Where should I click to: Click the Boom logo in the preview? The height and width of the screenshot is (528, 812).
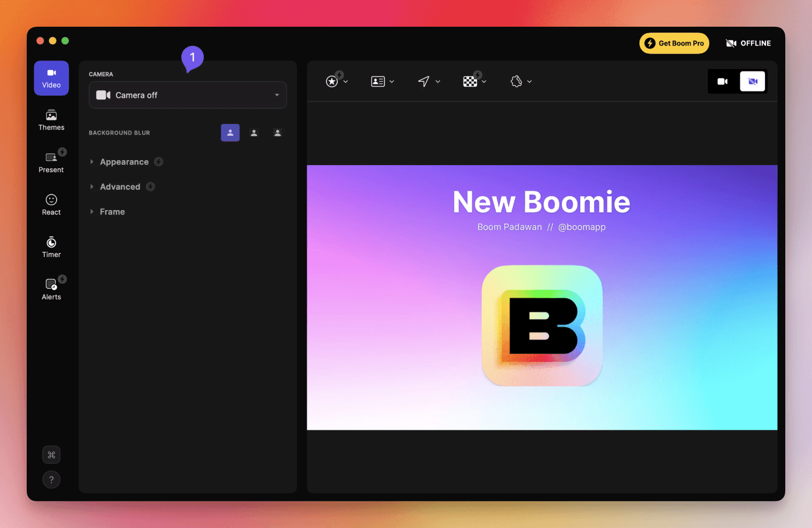pyautogui.click(x=542, y=325)
